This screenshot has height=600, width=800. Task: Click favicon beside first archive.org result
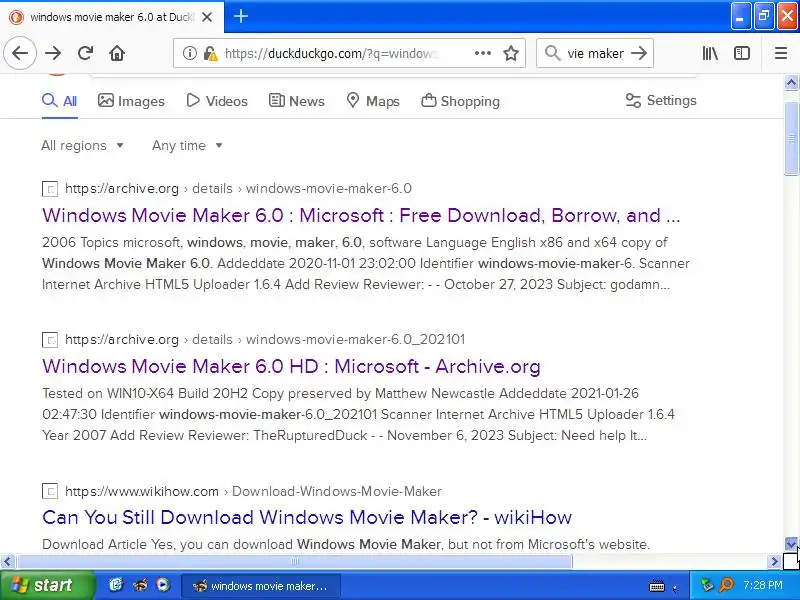[x=49, y=189]
